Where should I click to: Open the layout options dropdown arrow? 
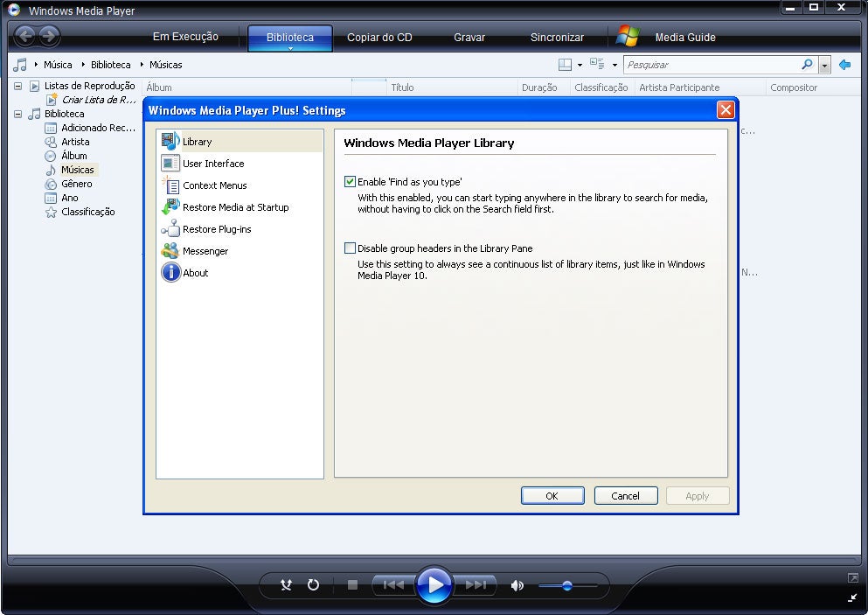pos(580,65)
